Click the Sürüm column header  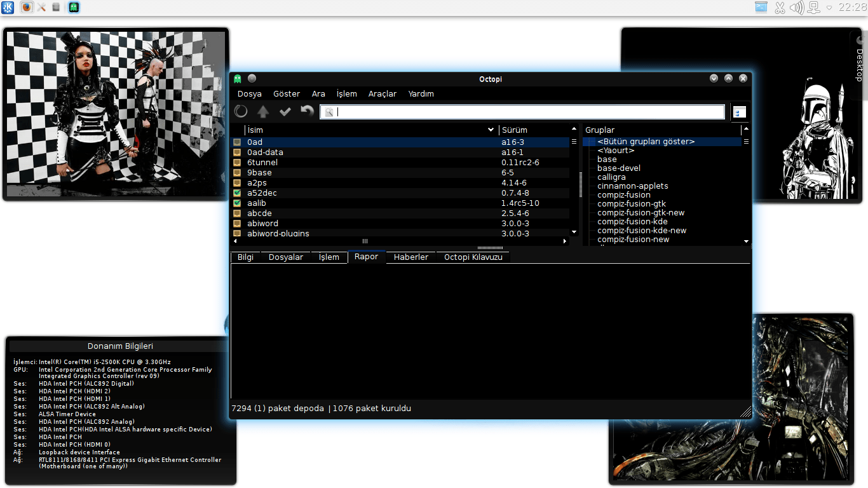pos(534,130)
